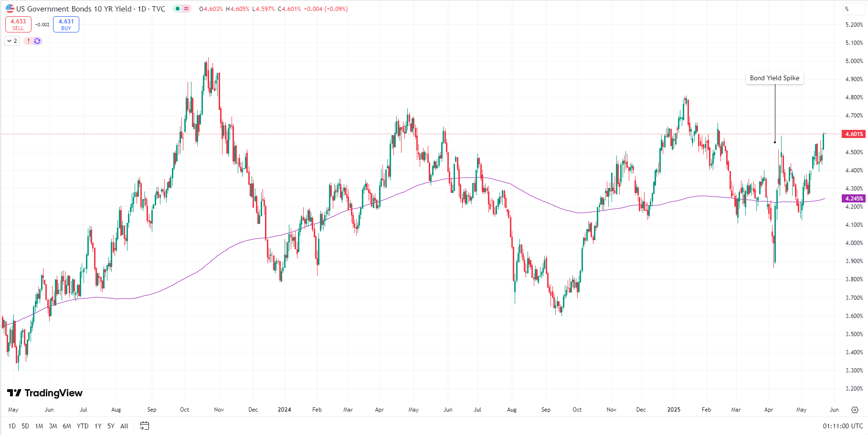Click the red exclamation warning icon
The width and height of the screenshot is (868, 435).
tap(29, 41)
